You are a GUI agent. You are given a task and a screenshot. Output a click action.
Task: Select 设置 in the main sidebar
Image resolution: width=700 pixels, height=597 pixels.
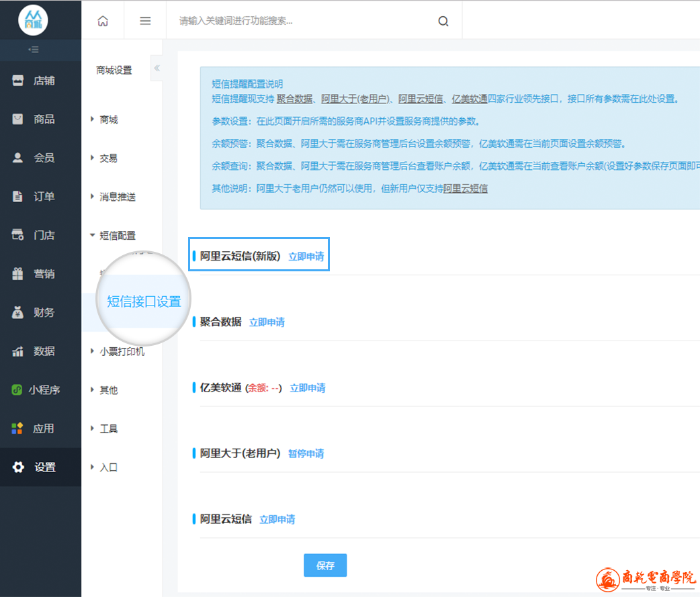45,467
